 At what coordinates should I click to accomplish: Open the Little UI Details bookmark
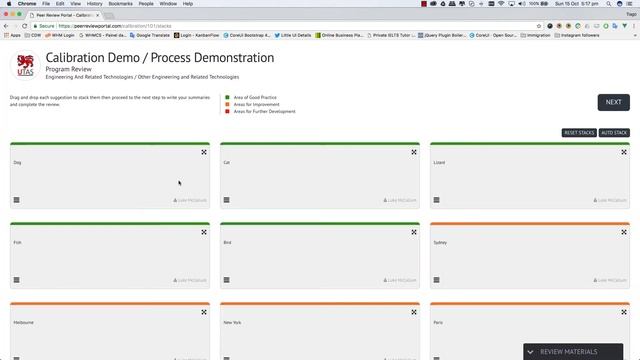(293, 36)
